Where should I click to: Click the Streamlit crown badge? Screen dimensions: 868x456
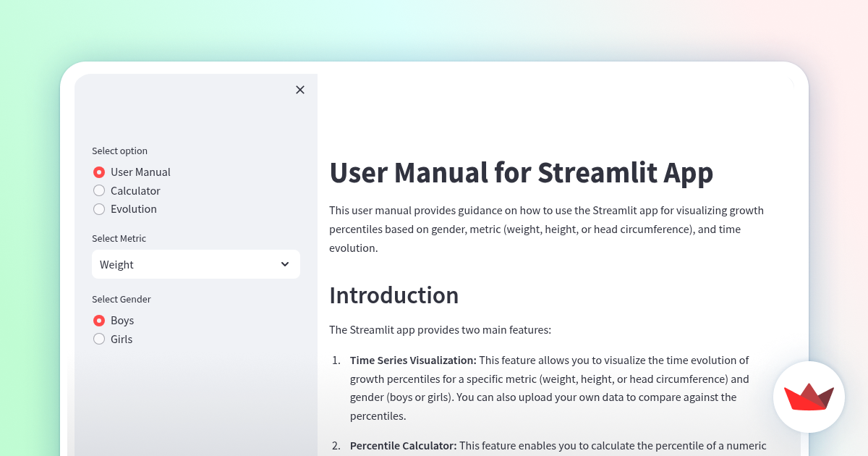[809, 397]
